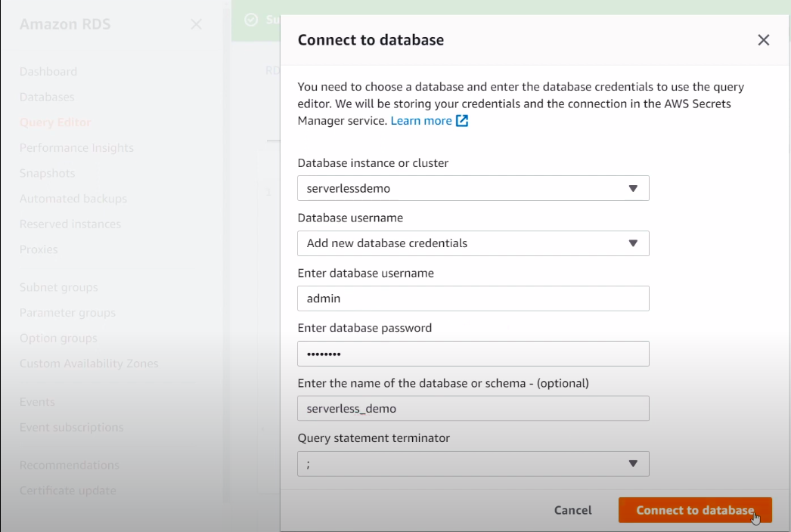
Task: Go to Dashboard in the sidebar
Action: (x=48, y=72)
